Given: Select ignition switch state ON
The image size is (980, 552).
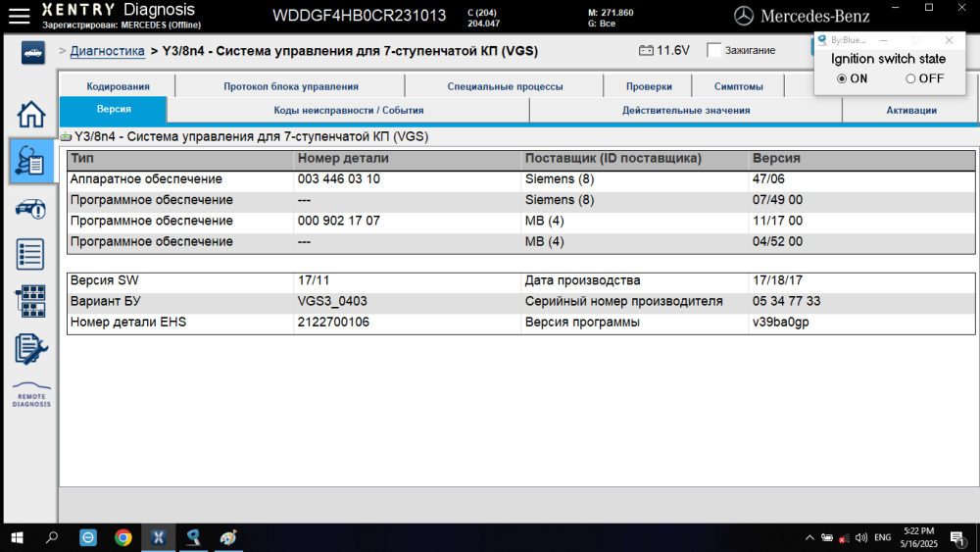Looking at the screenshot, I should pyautogui.click(x=842, y=78).
